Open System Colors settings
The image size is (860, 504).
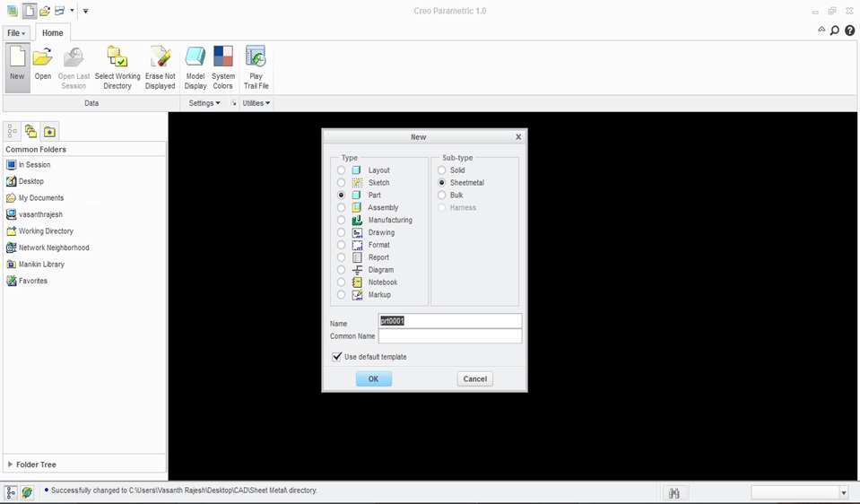point(223,68)
